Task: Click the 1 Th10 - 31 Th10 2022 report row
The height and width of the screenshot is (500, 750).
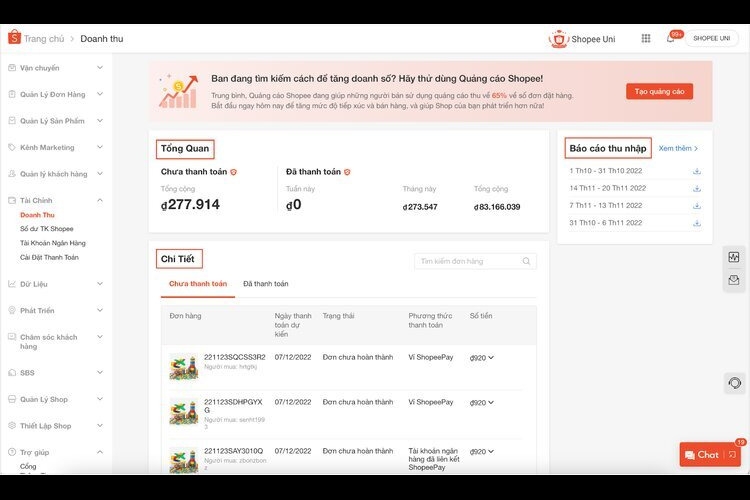Action: point(635,171)
